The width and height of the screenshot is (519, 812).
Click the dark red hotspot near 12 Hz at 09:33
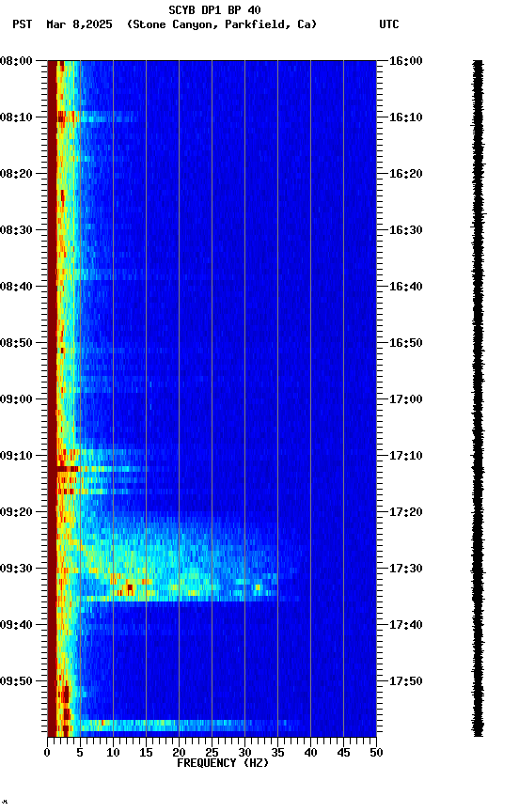tap(130, 589)
